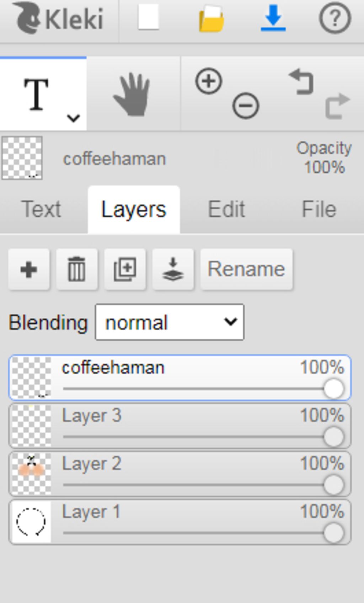Select the Hand pan tool

click(x=132, y=94)
